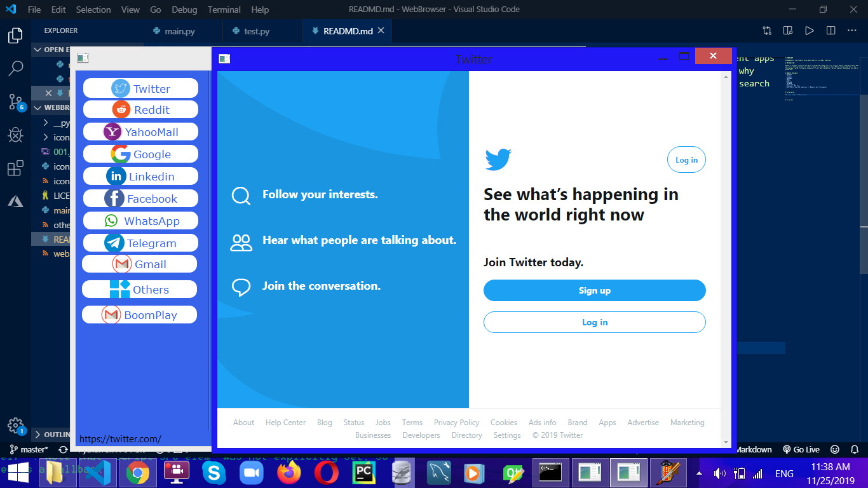This screenshot has height=488, width=868.
Task: Open Google Chrome from the taskbar
Action: tap(137, 473)
